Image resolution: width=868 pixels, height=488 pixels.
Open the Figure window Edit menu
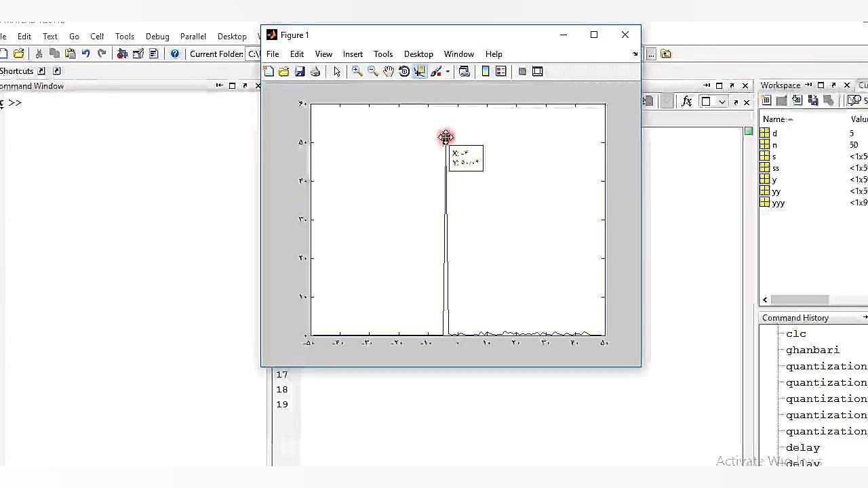[297, 54]
